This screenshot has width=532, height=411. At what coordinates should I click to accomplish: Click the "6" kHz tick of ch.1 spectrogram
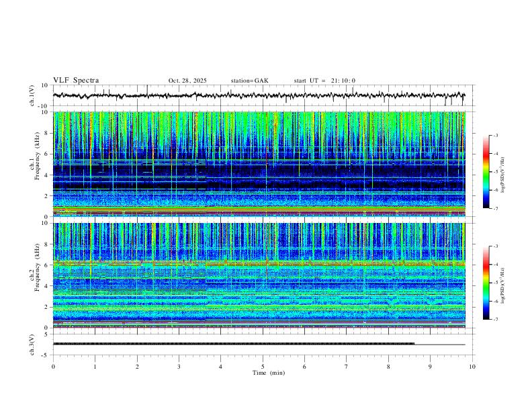click(x=46, y=154)
